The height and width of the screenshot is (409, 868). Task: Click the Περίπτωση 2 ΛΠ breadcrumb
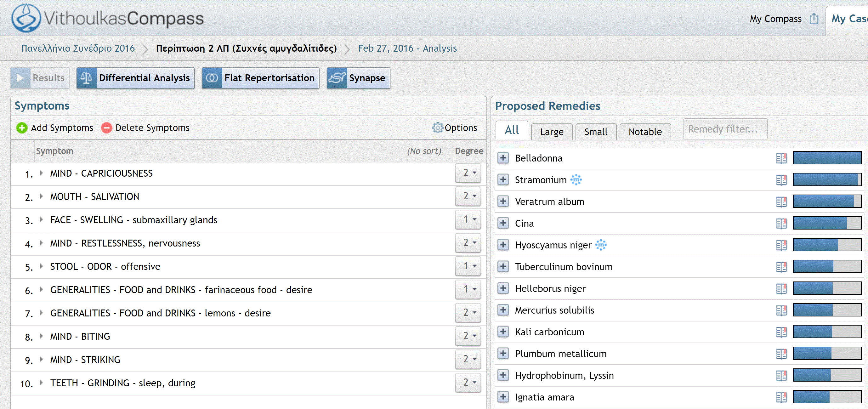point(246,48)
